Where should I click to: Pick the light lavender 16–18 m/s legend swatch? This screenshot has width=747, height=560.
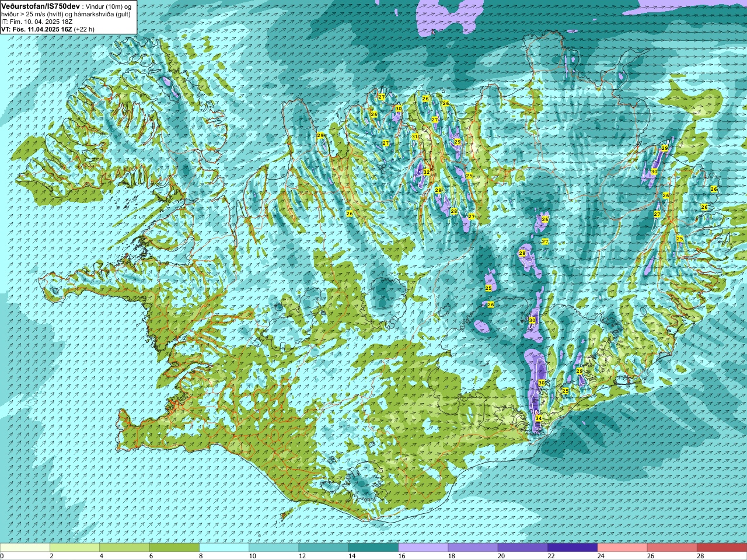pos(423,548)
